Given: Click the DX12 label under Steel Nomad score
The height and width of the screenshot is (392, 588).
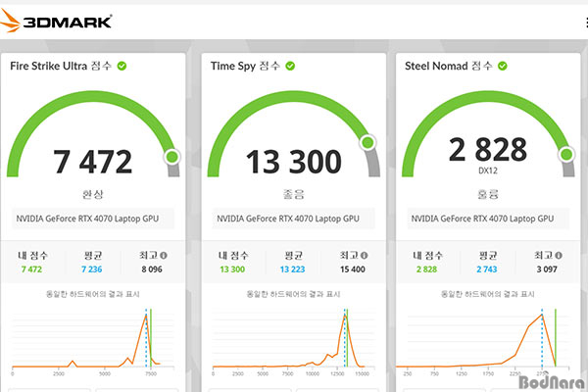Looking at the screenshot, I should [x=488, y=171].
